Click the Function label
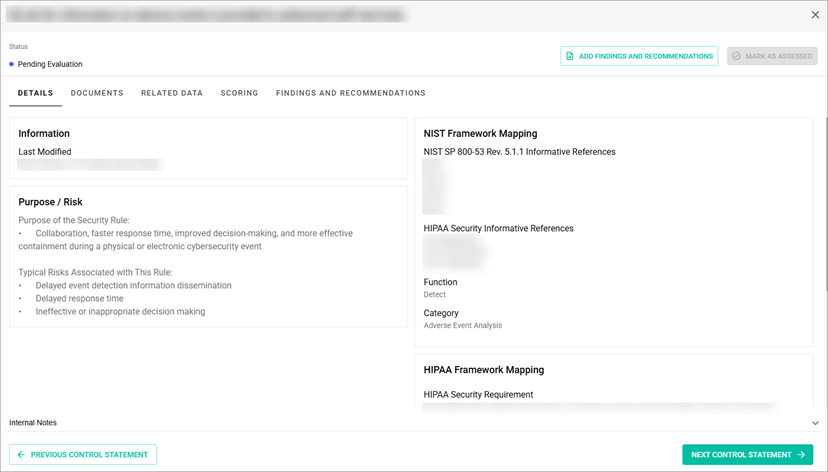Viewport: 828px width, 472px height. click(x=440, y=282)
